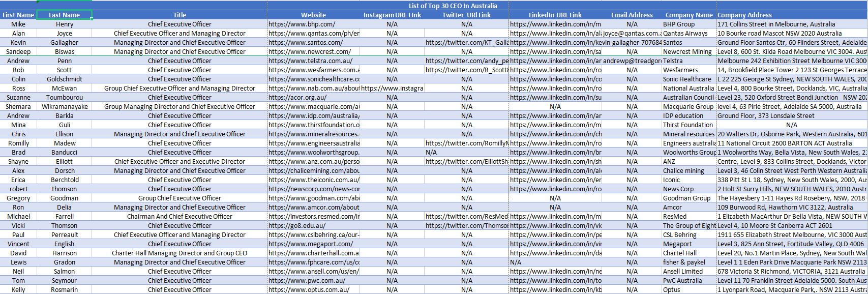The image size is (868, 294).
Task: Open Mike Henry's LinkedIn profile link
Action: coord(555,24)
